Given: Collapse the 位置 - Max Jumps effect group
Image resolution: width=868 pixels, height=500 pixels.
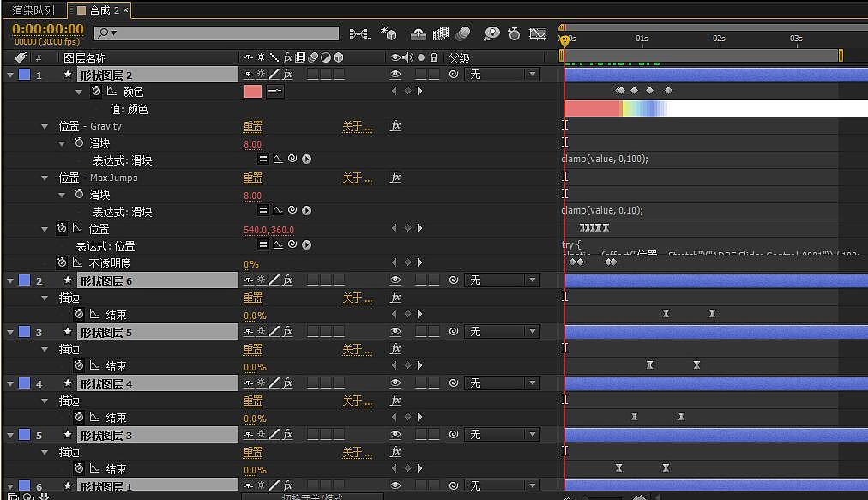Looking at the screenshot, I should point(45,178).
